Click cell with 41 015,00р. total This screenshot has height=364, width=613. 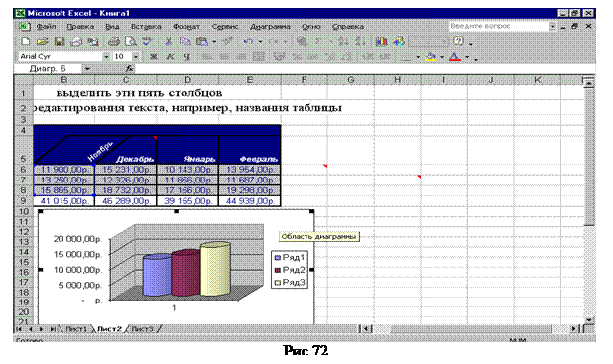pyautogui.click(x=64, y=201)
